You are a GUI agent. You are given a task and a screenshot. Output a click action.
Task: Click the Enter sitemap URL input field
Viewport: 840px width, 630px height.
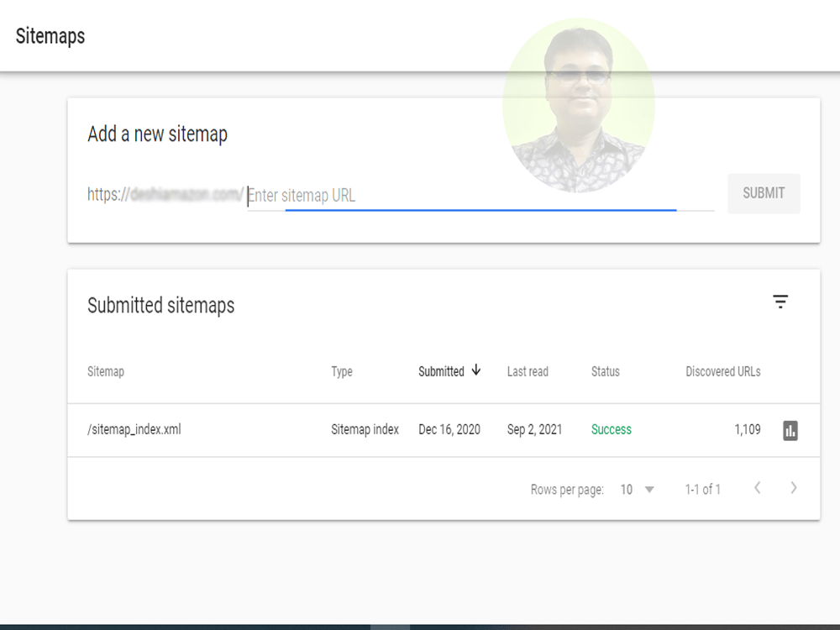pos(480,195)
